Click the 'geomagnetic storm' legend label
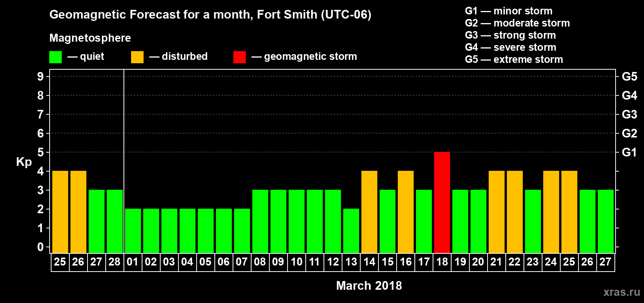This screenshot has width=644, height=303. [310, 56]
